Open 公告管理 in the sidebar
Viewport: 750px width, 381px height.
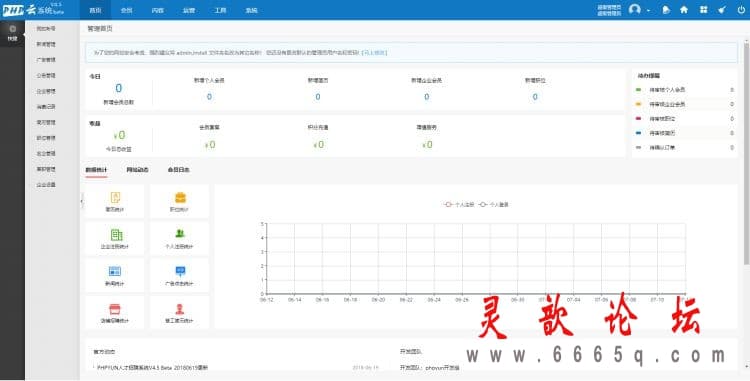pos(46,76)
